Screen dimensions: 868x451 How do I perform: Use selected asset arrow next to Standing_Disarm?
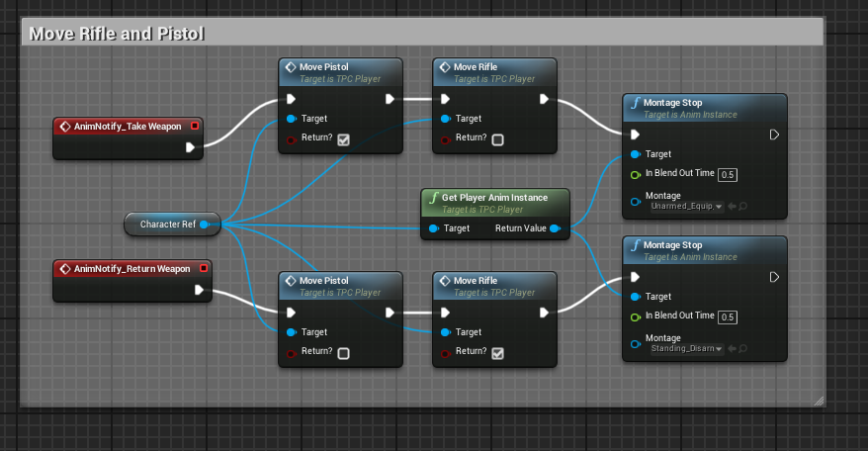[732, 348]
